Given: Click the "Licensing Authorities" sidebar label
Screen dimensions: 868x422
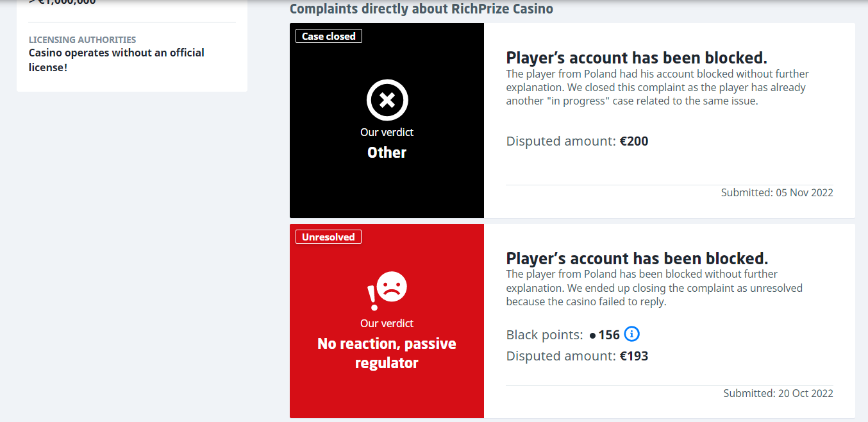Looking at the screenshot, I should (x=82, y=40).
